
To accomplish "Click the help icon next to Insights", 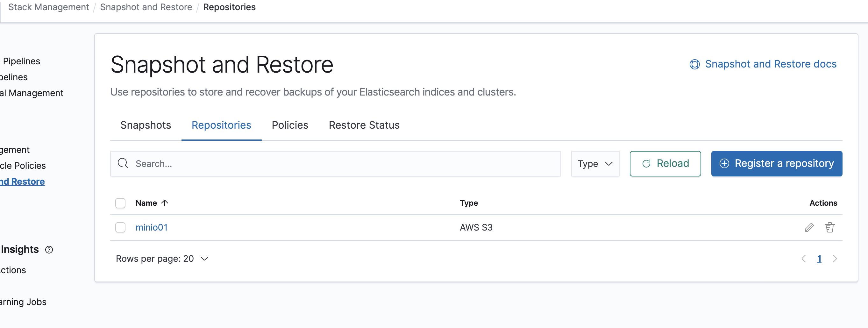I will pos(49,250).
